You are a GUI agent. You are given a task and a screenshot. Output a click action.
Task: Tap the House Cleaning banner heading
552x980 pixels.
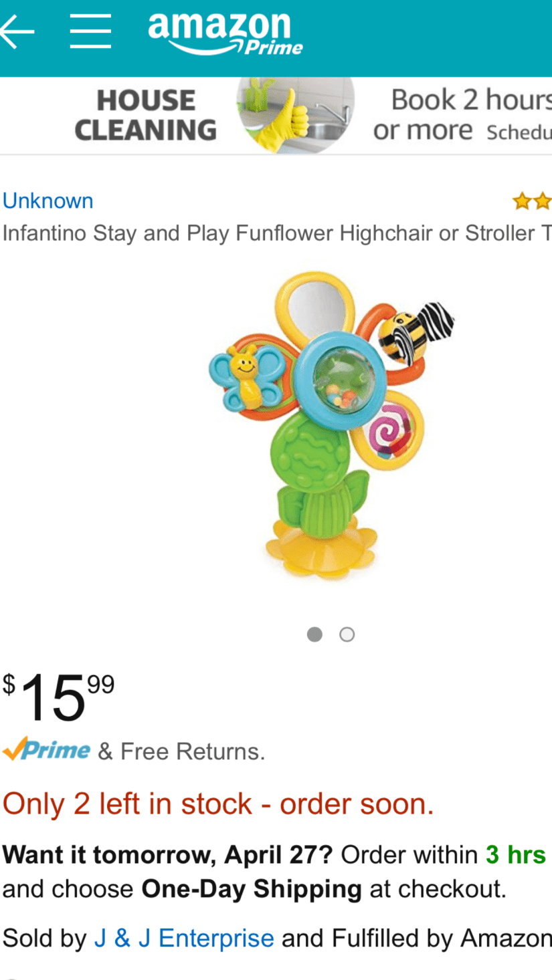pos(146,116)
